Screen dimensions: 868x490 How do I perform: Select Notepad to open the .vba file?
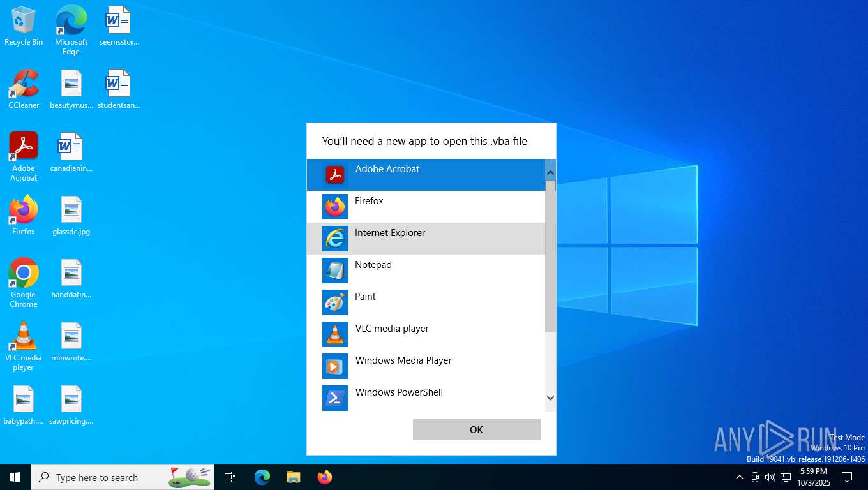[426, 271]
